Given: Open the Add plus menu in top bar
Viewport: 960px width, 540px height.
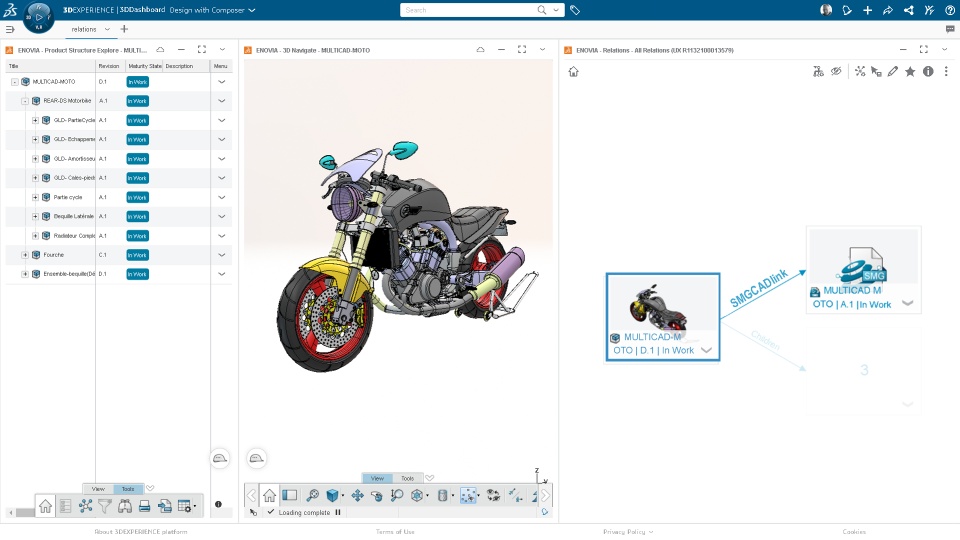Looking at the screenshot, I should pyautogui.click(x=868, y=10).
